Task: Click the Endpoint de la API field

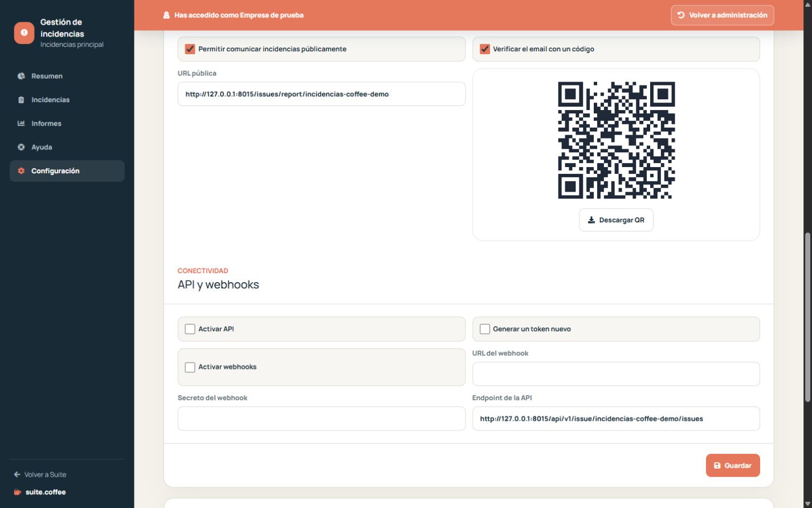Action: click(616, 418)
